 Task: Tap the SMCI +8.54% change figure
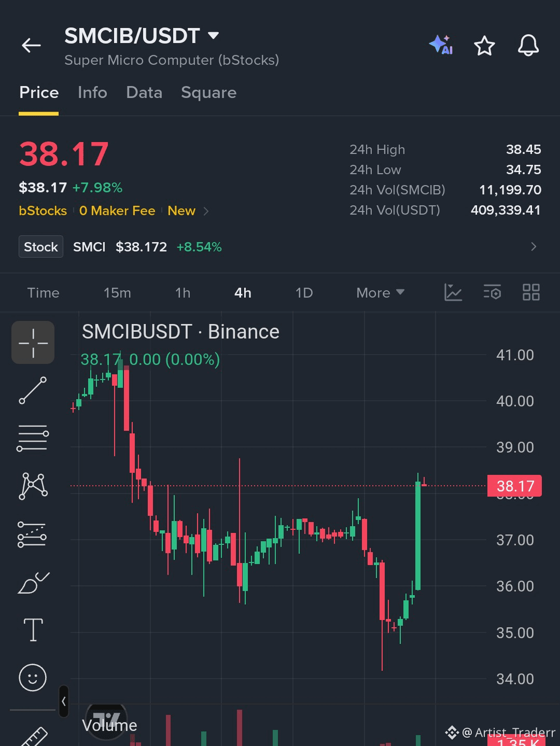pos(199,247)
